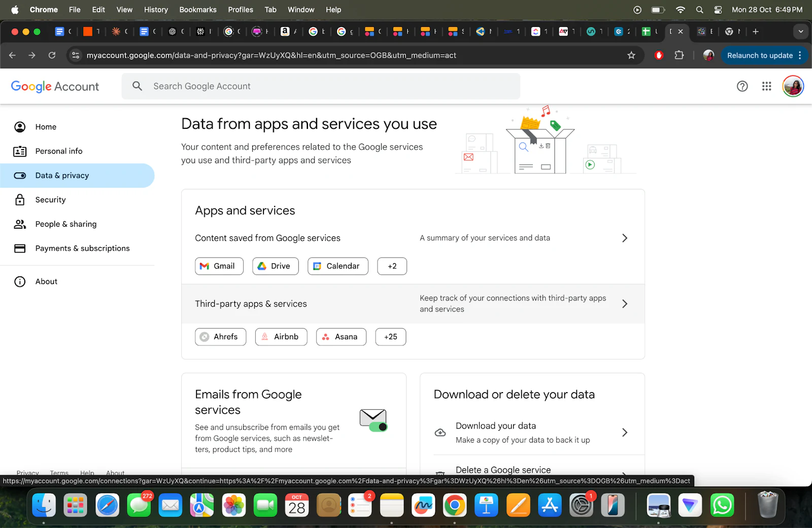This screenshot has width=812, height=528.
Task: Click the red shield extension icon
Action: [x=659, y=55]
